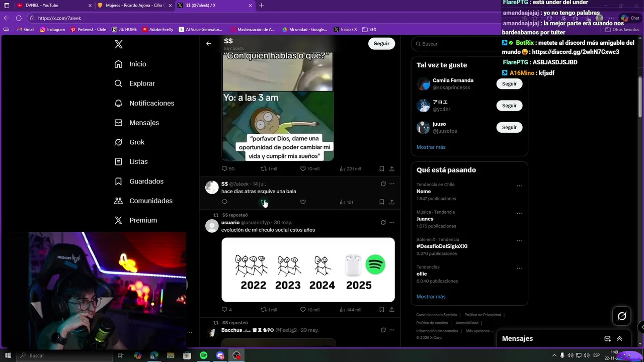Go back with profile header arrow

tap(209, 44)
